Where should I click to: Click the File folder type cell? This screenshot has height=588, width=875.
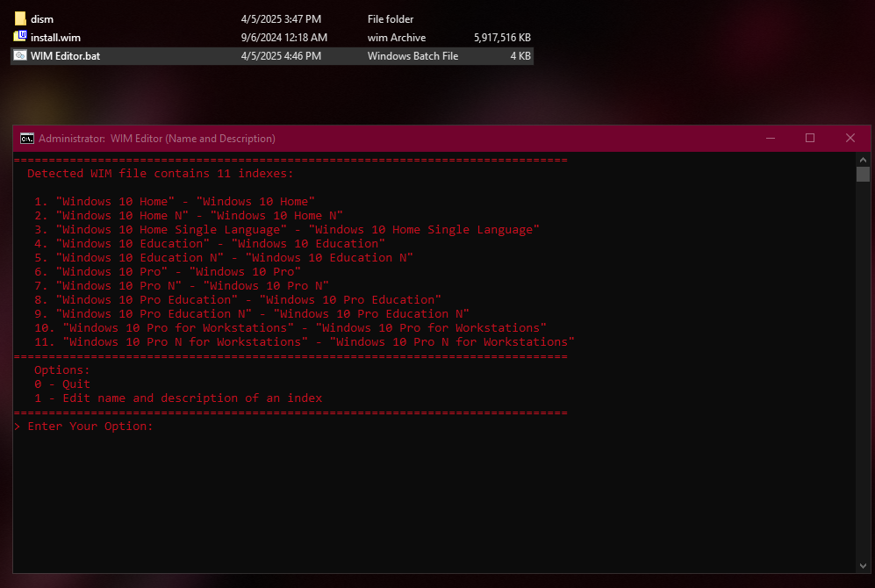390,19
